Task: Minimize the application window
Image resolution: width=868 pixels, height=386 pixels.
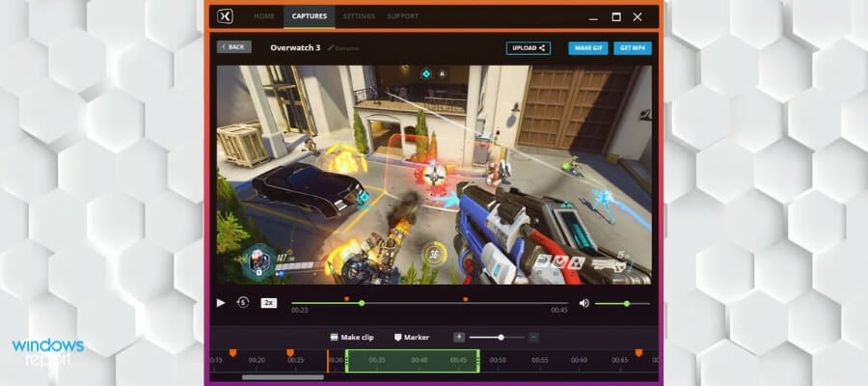Action: pos(593,17)
